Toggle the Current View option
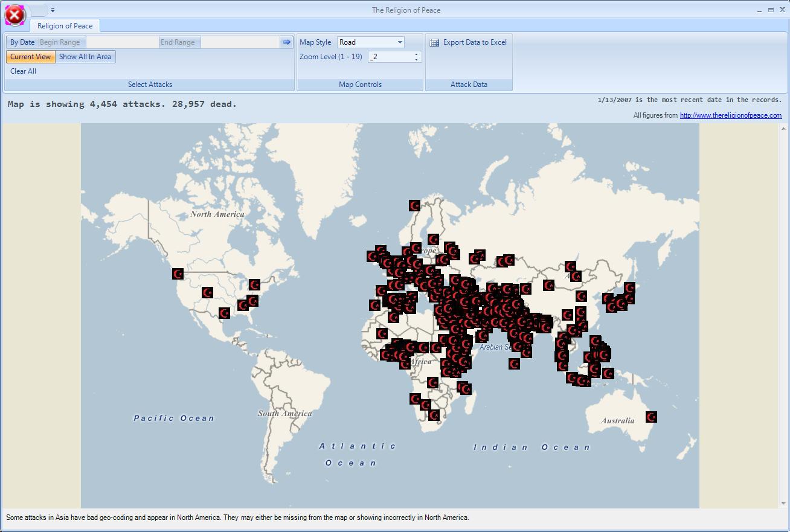Viewport: 790px width, 532px height. point(31,57)
